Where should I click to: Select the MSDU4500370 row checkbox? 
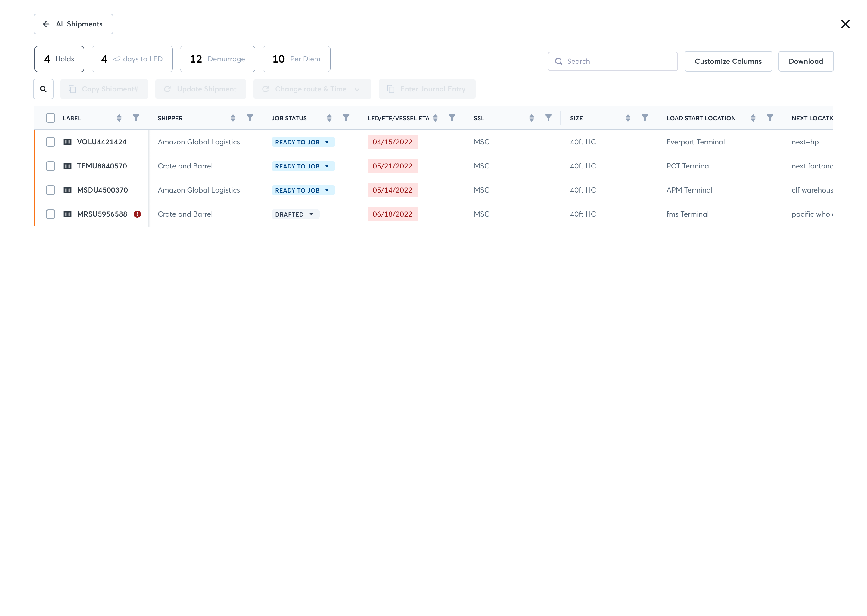pos(51,190)
